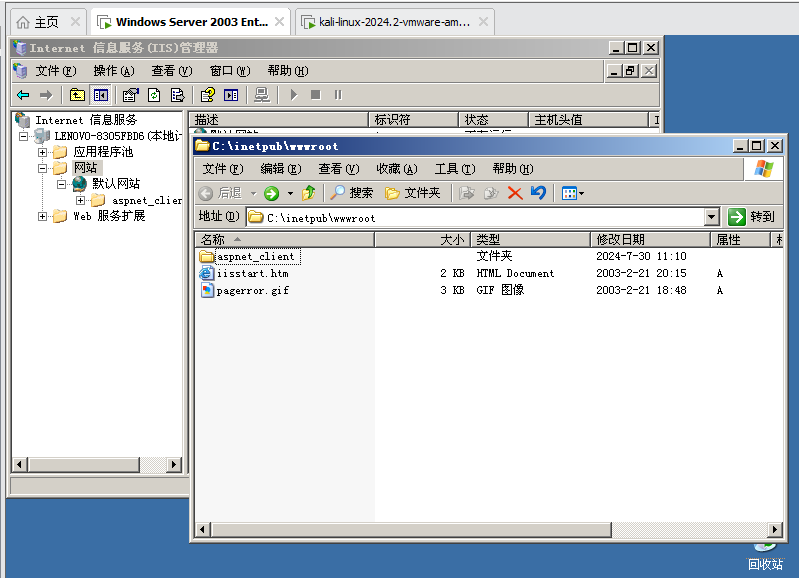The height and width of the screenshot is (578, 799).
Task: Open the forward button history dropdown arrow
Action: pos(290,193)
